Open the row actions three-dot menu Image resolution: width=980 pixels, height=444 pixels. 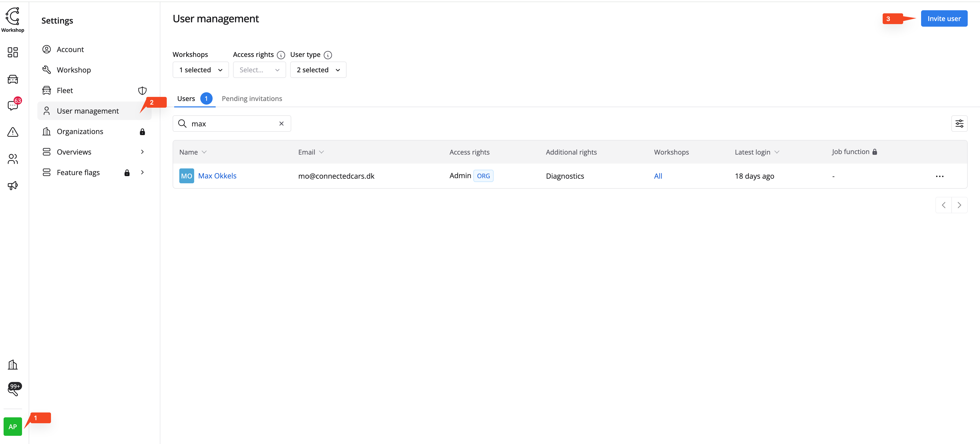[x=939, y=176]
